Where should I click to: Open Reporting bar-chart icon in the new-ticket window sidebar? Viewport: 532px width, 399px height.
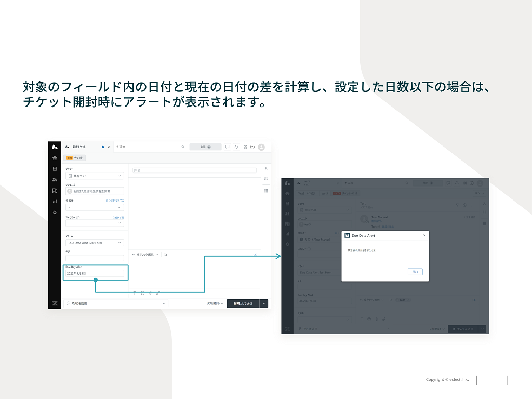(x=55, y=201)
